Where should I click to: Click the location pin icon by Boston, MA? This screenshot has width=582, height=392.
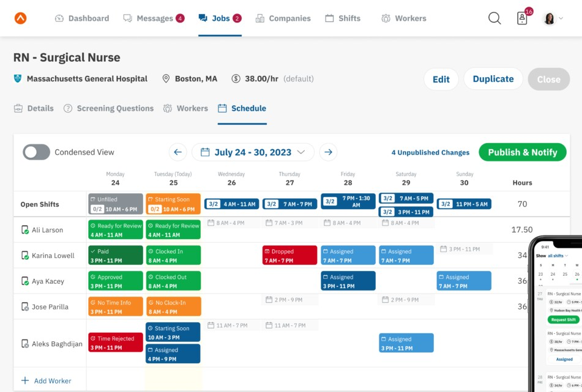[166, 79]
